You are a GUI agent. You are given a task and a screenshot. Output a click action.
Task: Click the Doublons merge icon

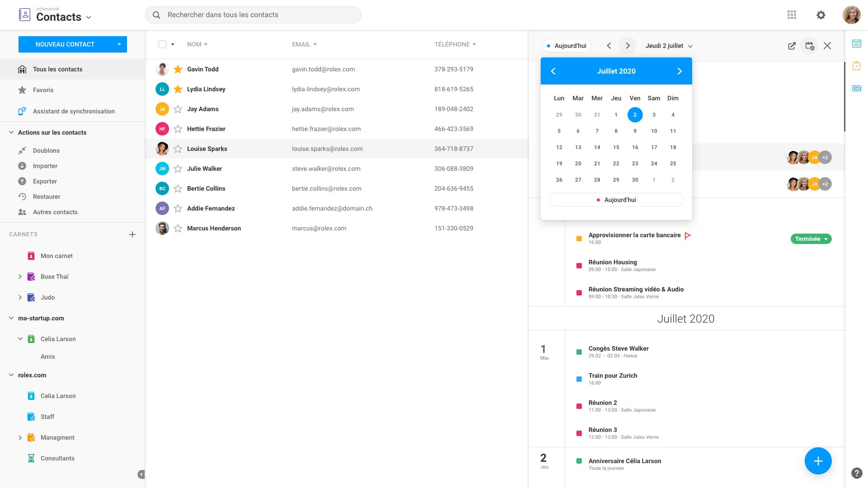[x=22, y=150]
